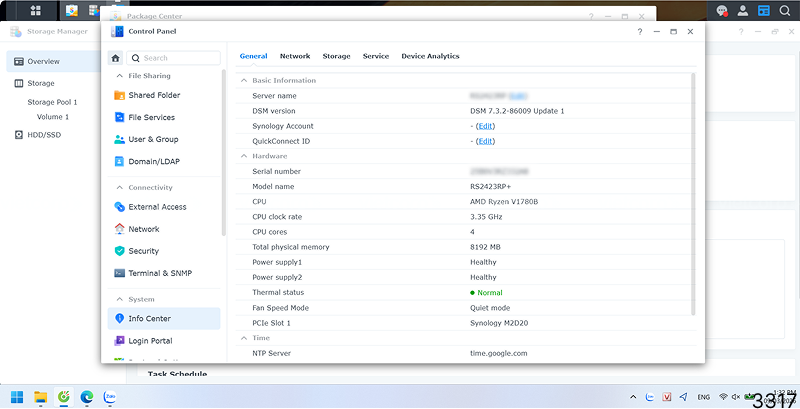The height and width of the screenshot is (409, 800).
Task: Click the Normal thermal status
Action: [486, 293]
